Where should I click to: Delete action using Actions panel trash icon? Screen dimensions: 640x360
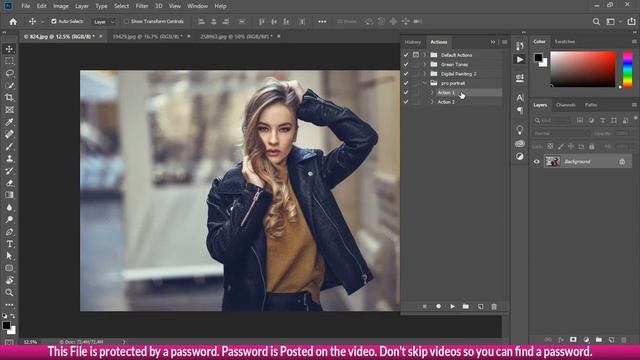coord(494,307)
